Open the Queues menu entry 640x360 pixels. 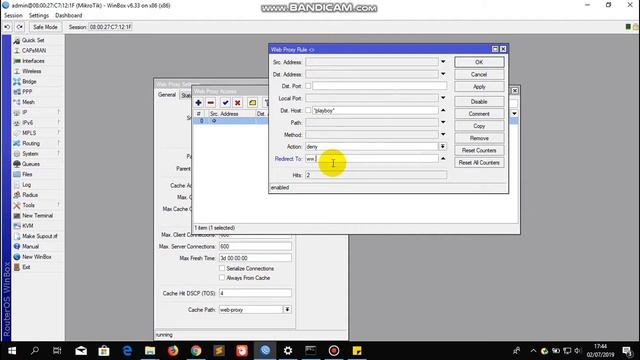pos(31,164)
